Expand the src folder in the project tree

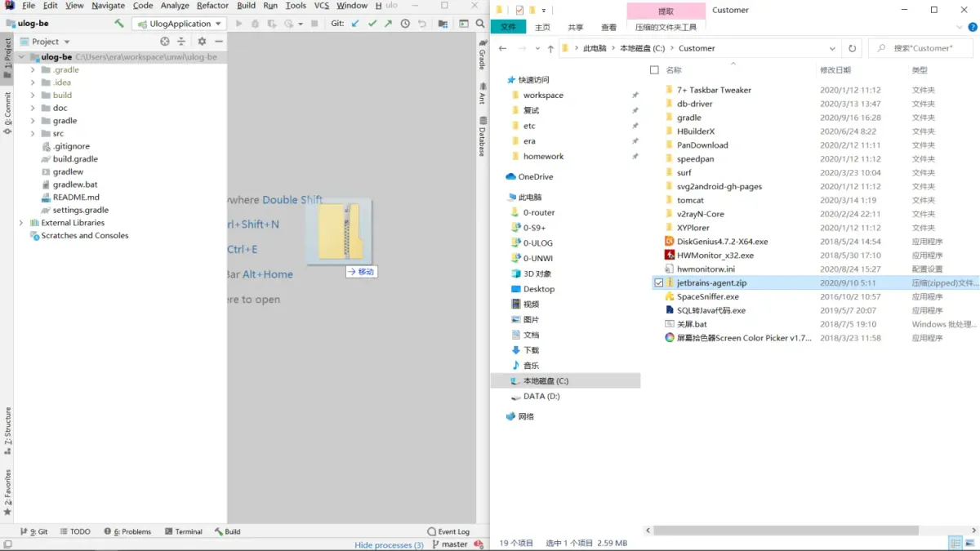[x=33, y=133]
